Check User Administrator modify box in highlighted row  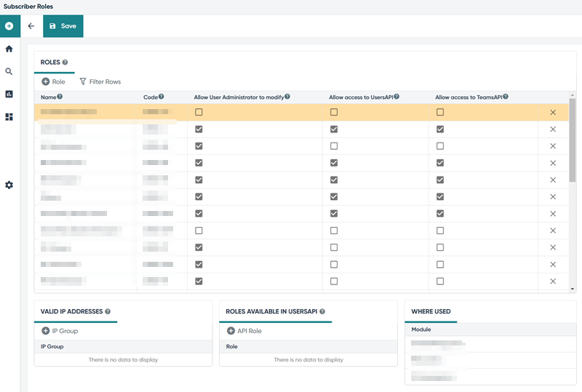coord(199,112)
